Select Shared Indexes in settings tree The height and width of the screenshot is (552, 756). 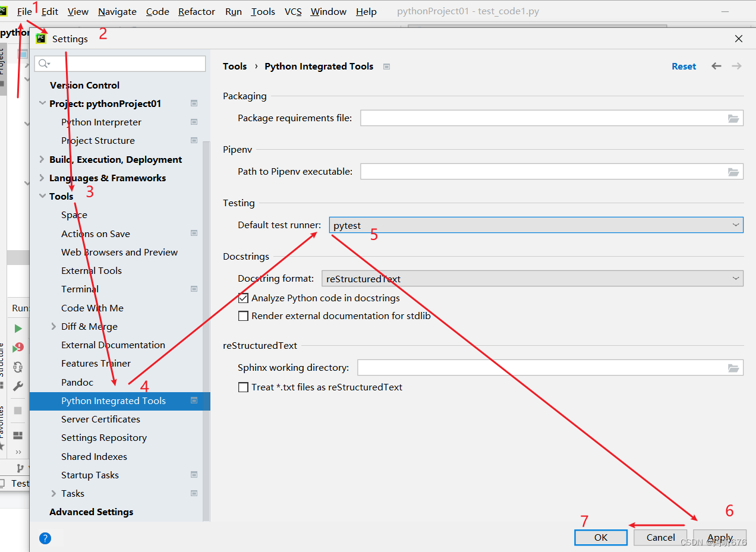pos(94,456)
